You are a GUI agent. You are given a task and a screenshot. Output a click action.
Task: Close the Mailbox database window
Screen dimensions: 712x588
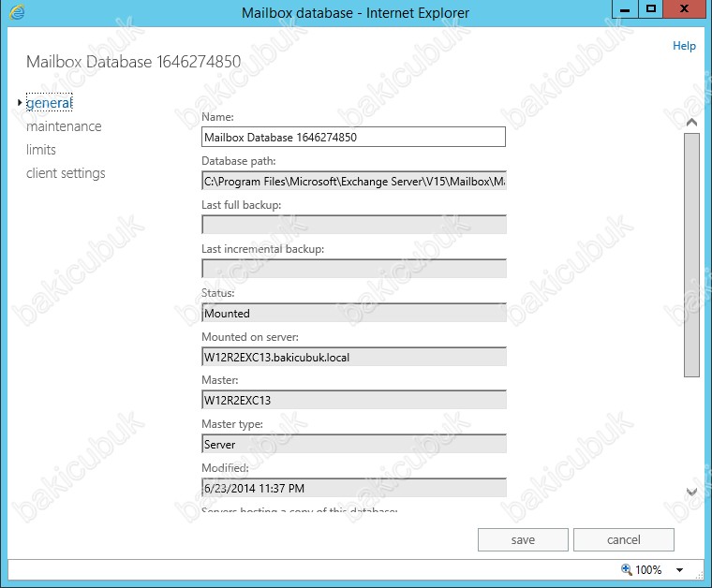point(684,9)
